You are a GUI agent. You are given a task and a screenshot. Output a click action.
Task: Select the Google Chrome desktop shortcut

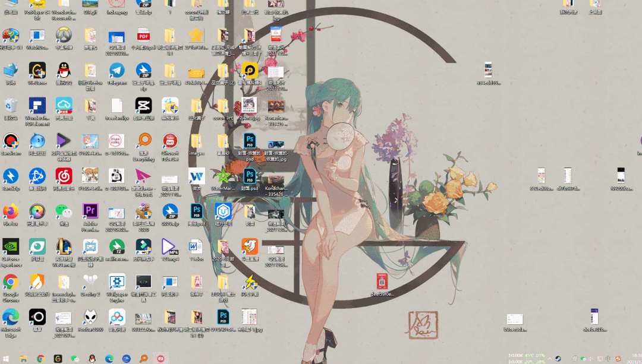coord(11,287)
